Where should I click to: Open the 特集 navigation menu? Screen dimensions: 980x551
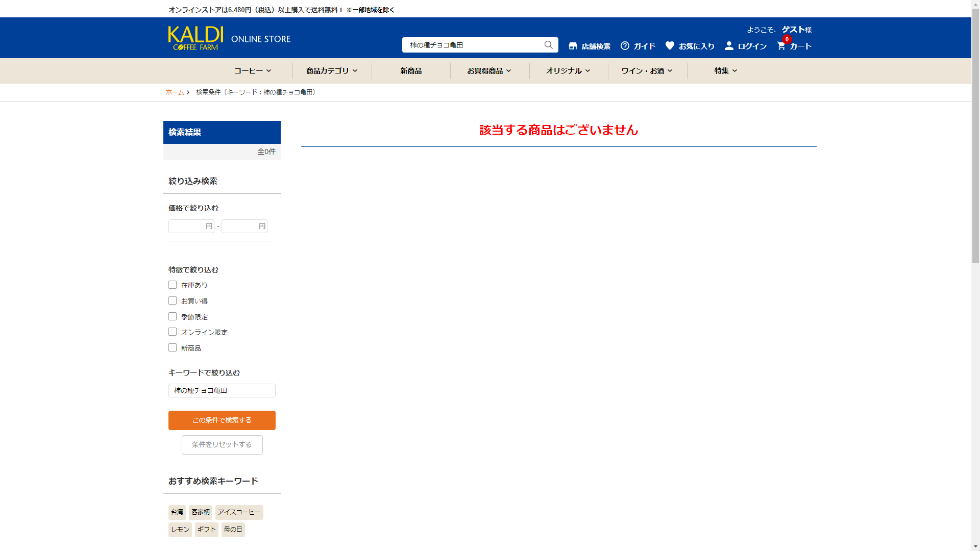pyautogui.click(x=725, y=71)
